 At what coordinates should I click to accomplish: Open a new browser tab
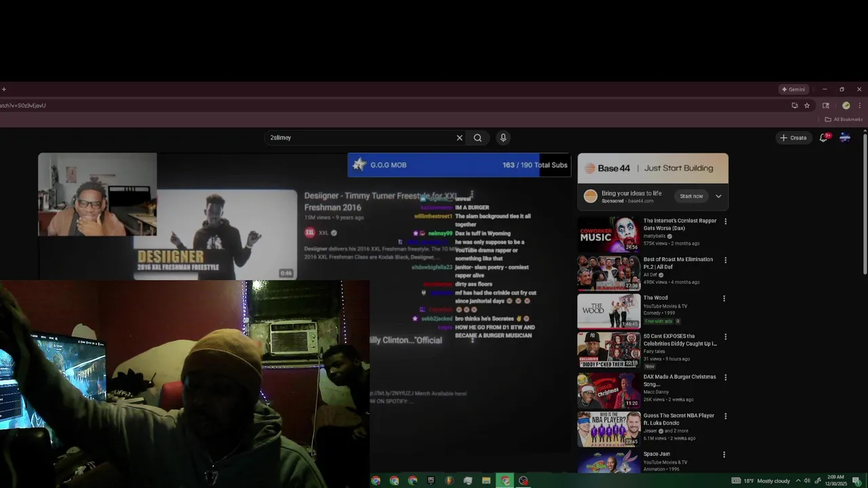4,89
